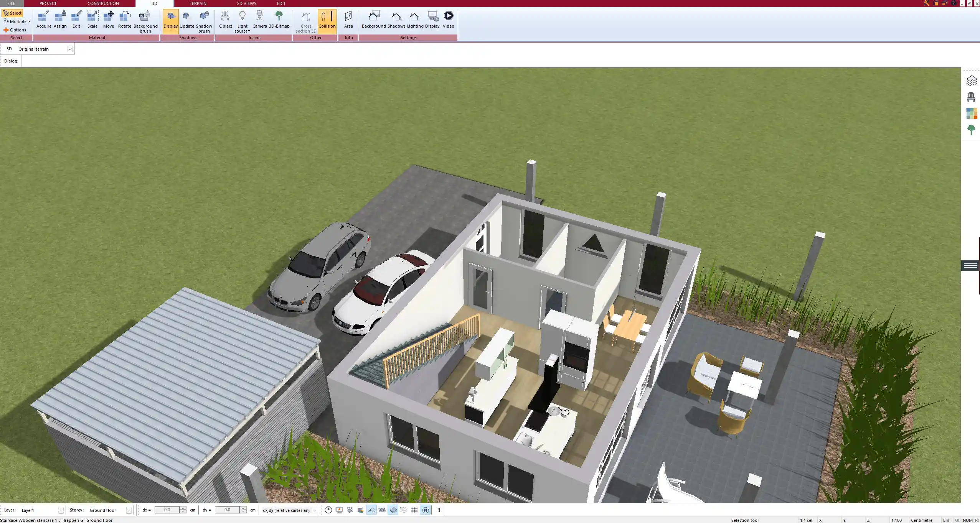
Task: Click the layered windows icon in title bar
Action: click(x=944, y=3)
